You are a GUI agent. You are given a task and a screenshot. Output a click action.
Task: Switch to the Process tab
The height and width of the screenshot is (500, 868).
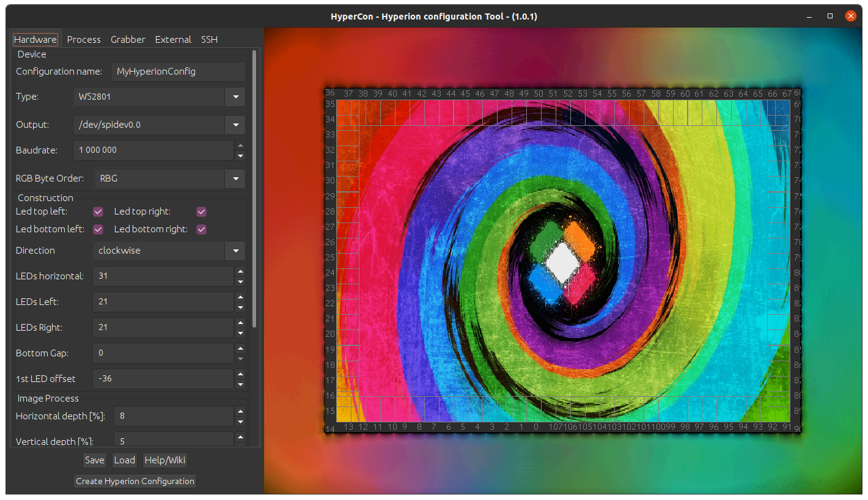tap(84, 39)
